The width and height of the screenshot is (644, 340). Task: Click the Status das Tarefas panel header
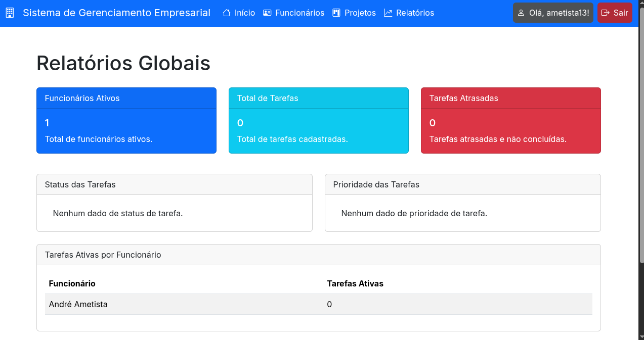click(x=175, y=185)
